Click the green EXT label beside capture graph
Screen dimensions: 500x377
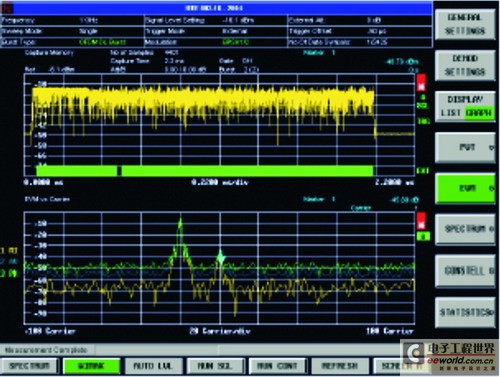click(423, 171)
